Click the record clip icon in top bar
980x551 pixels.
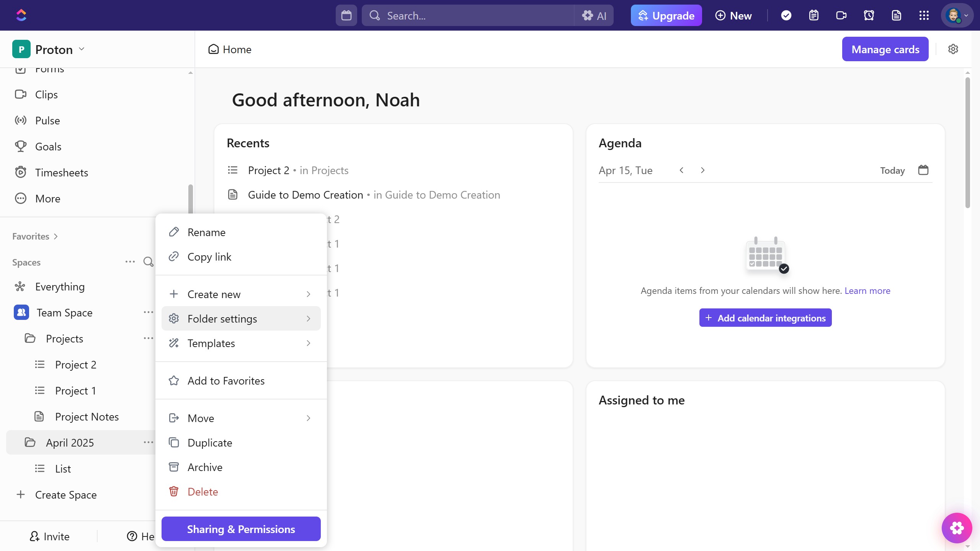841,16
